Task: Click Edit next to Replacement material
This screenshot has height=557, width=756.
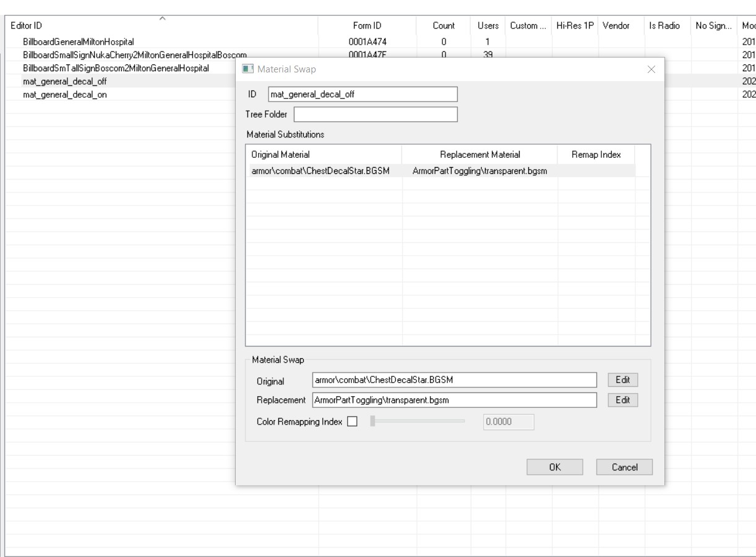Action: tap(622, 400)
